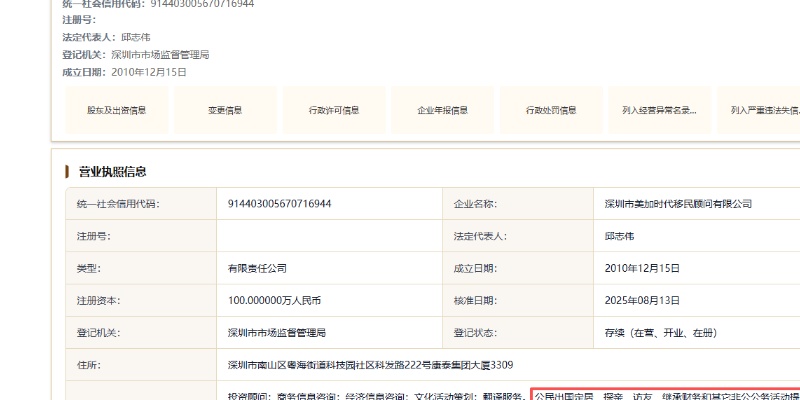Select the 有限责任公司 type value
Image resolution: width=800 pixels, height=400 pixels.
pyautogui.click(x=257, y=268)
